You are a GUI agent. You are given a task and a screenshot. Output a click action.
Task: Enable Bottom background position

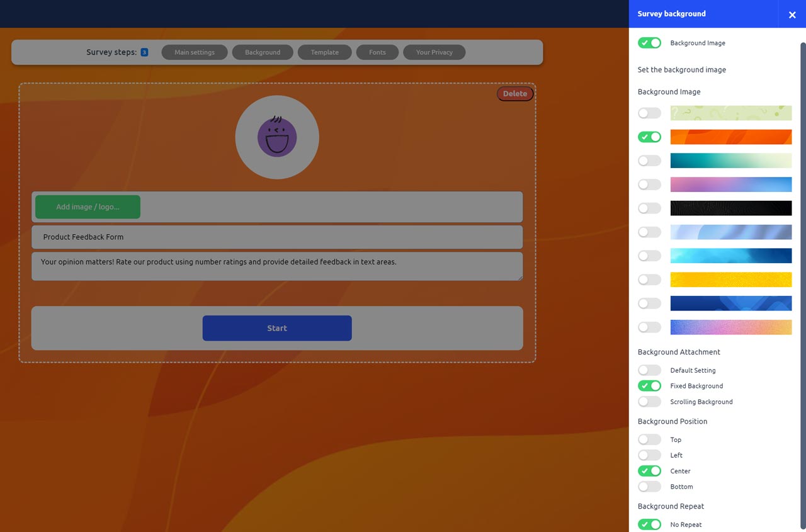point(649,486)
